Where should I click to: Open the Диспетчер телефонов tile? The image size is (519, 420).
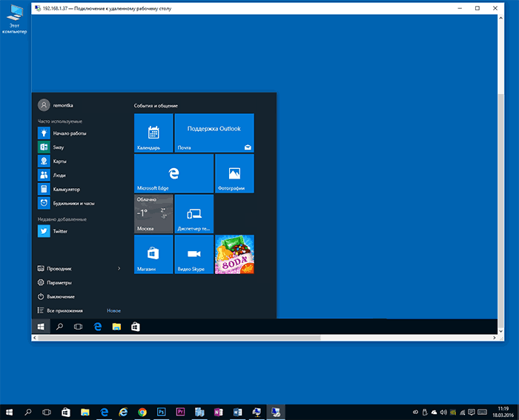point(194,214)
